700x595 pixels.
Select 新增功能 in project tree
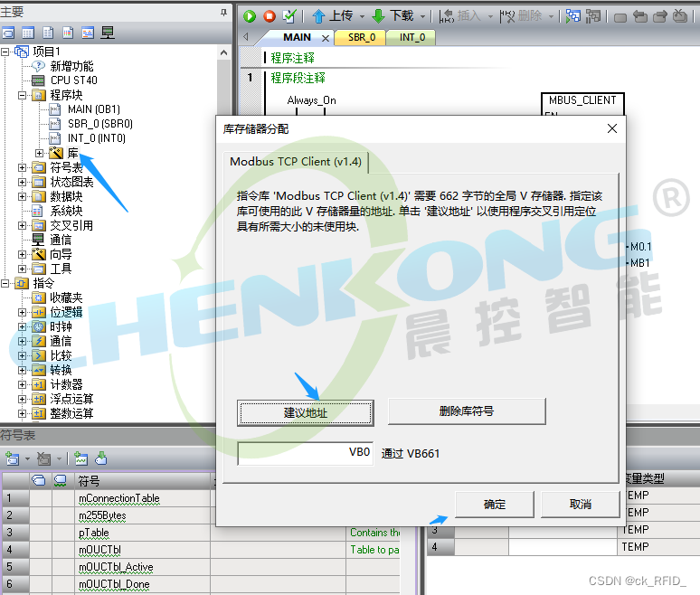point(71,66)
